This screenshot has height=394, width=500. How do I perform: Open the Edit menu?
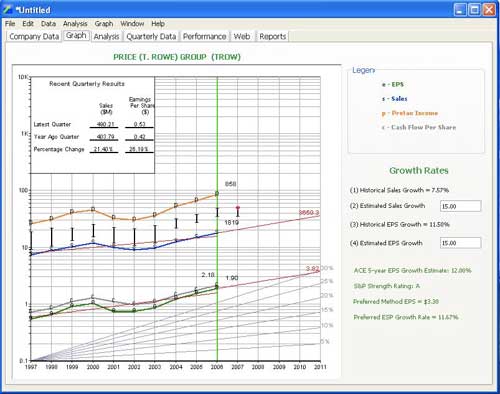pos(28,24)
